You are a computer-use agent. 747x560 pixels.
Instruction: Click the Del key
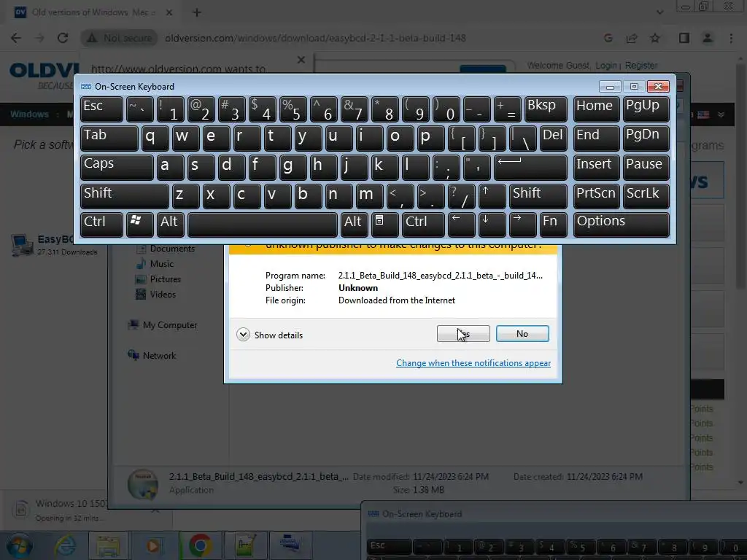553,138
